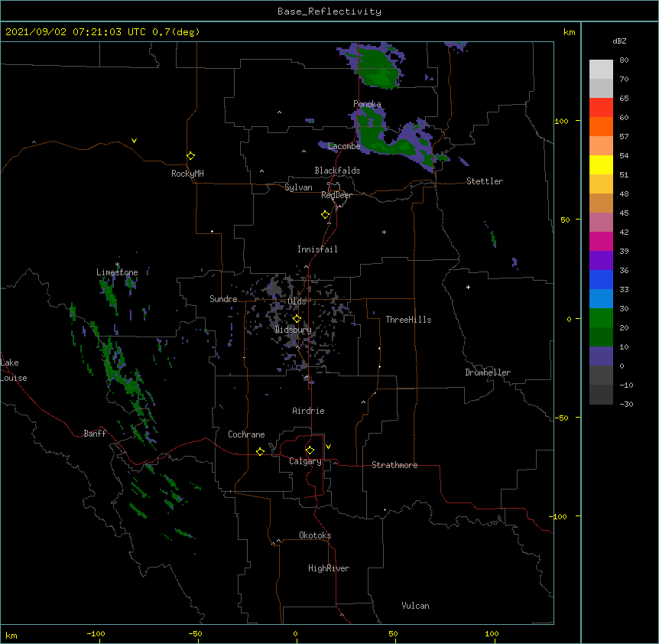Click the Stettler city label
This screenshot has width=659, height=644.
coord(485,181)
